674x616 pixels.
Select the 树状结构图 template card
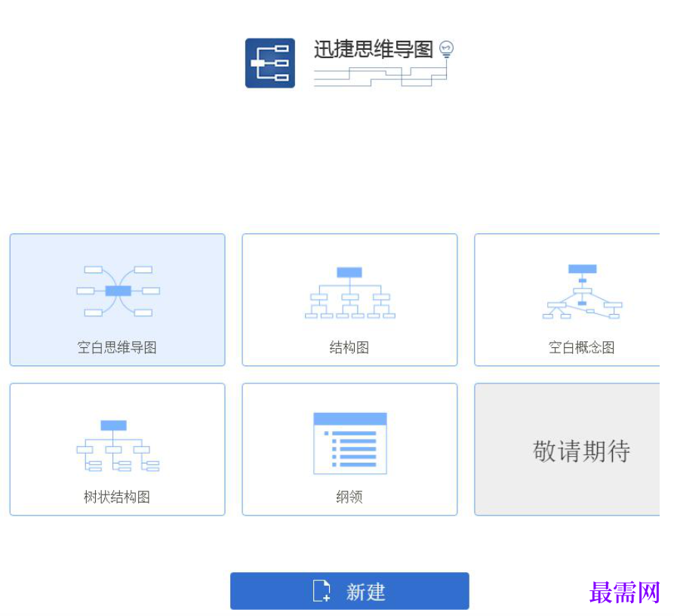[x=117, y=449]
